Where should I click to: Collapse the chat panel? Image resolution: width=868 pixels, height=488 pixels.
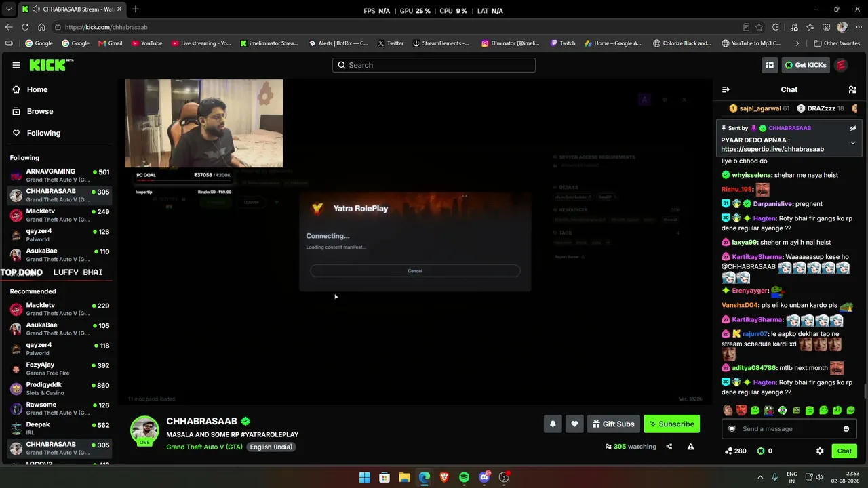tap(726, 89)
